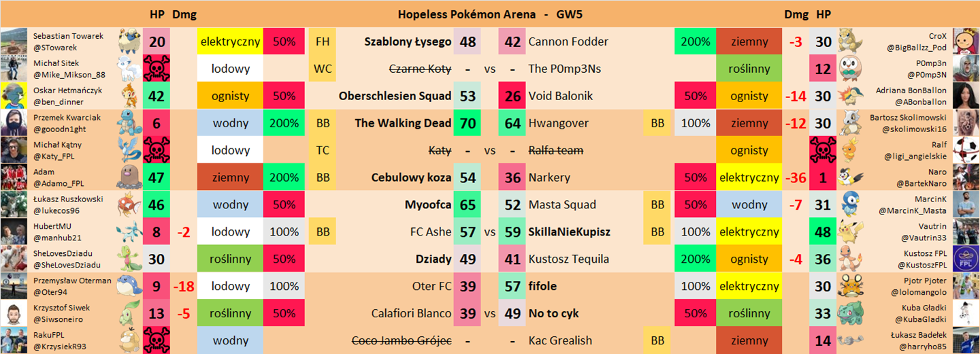Select the Bulbasaur icon next to Kuba Gładki
The width and height of the screenshot is (980, 354).
(x=849, y=314)
